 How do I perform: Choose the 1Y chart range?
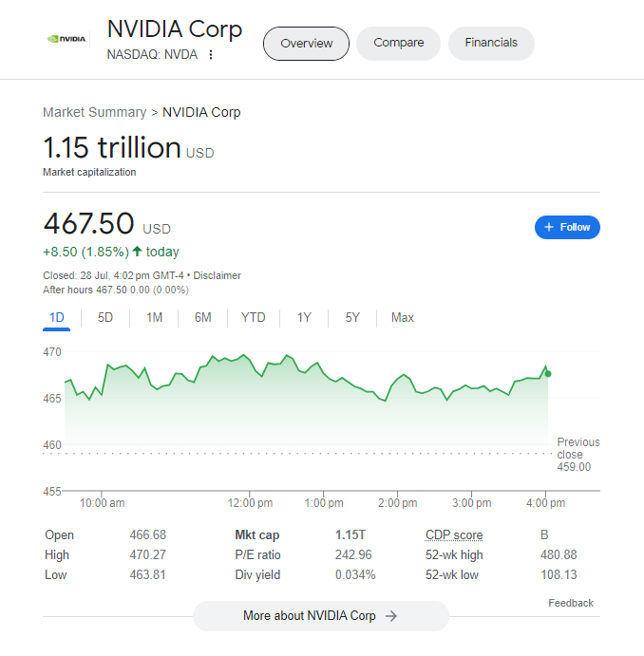[x=304, y=318]
